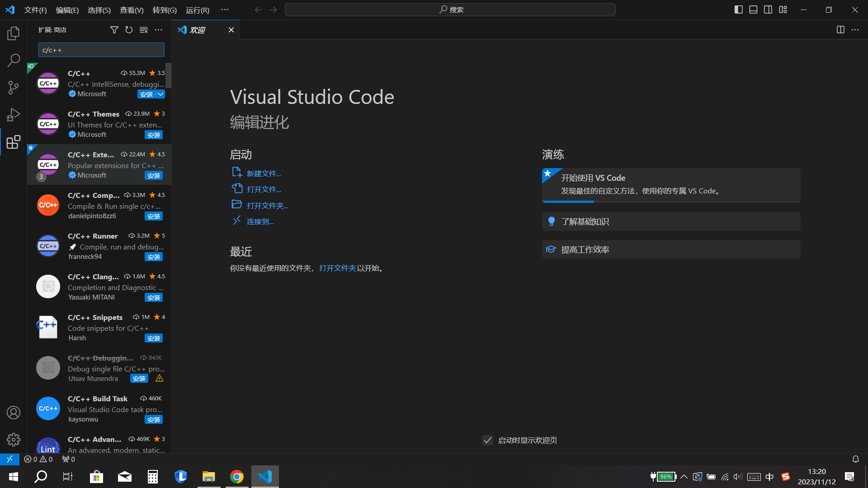The height and width of the screenshot is (488, 868).
Task: Install the C/C++ Microsoft extension
Action: point(146,94)
